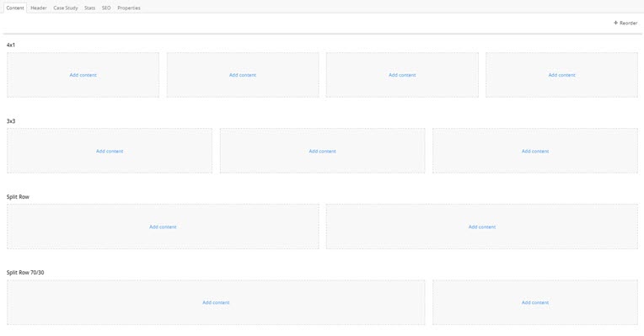Add content to fourth 4x1 cell
The image size is (644, 336).
point(562,75)
